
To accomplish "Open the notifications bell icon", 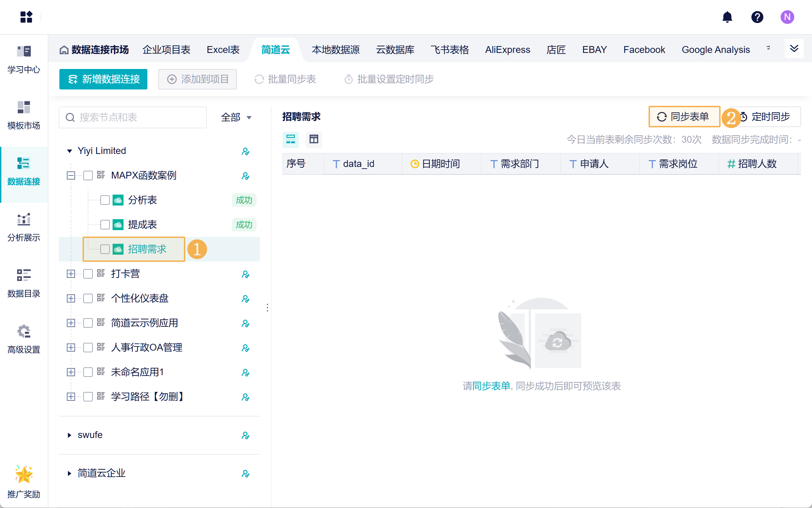I will (727, 17).
